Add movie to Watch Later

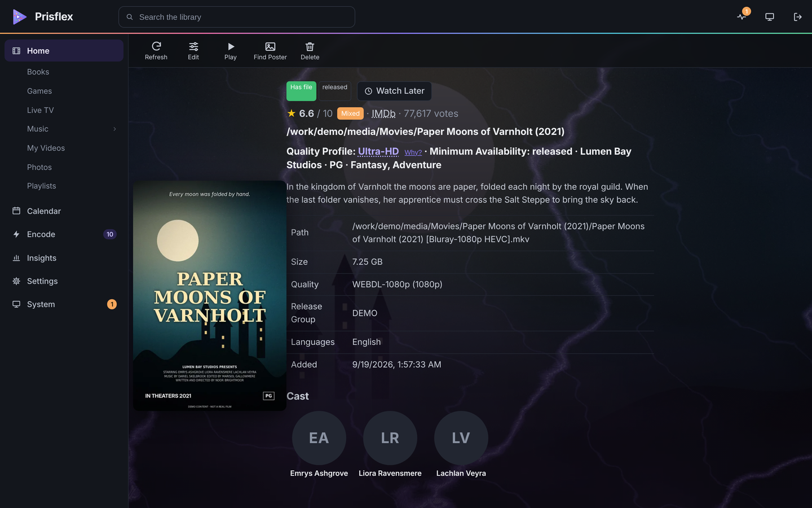click(394, 91)
